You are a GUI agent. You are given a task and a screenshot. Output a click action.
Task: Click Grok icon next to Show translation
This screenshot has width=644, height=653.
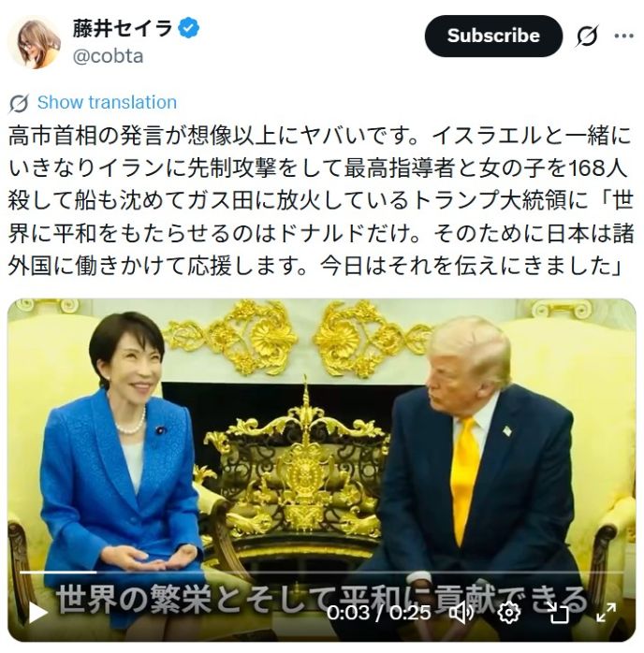[19, 103]
